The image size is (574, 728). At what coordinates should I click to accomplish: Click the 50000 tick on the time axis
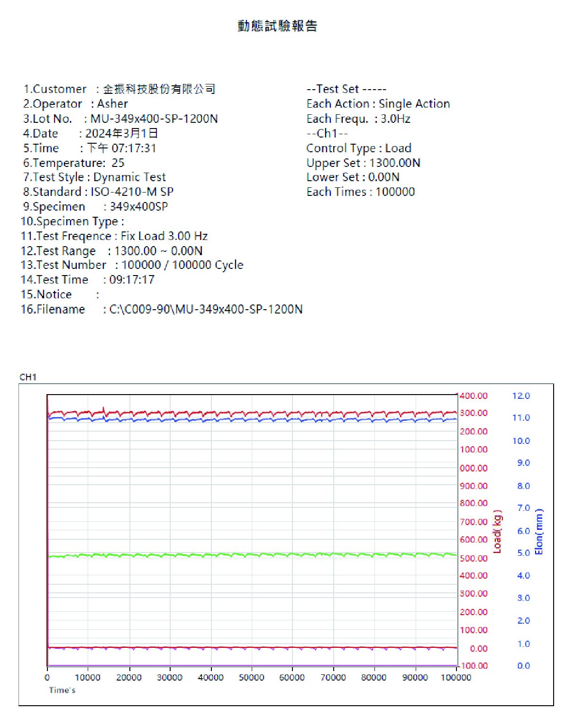[251, 677]
